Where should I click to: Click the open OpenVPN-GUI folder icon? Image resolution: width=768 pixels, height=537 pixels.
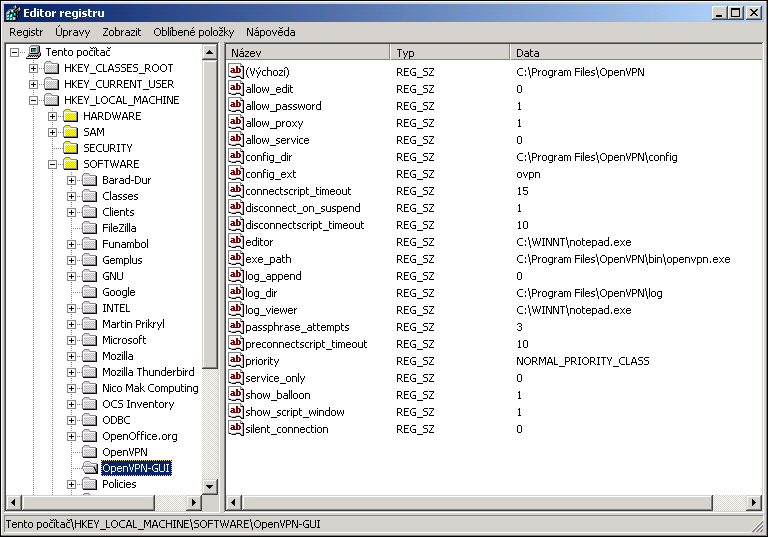click(x=90, y=468)
